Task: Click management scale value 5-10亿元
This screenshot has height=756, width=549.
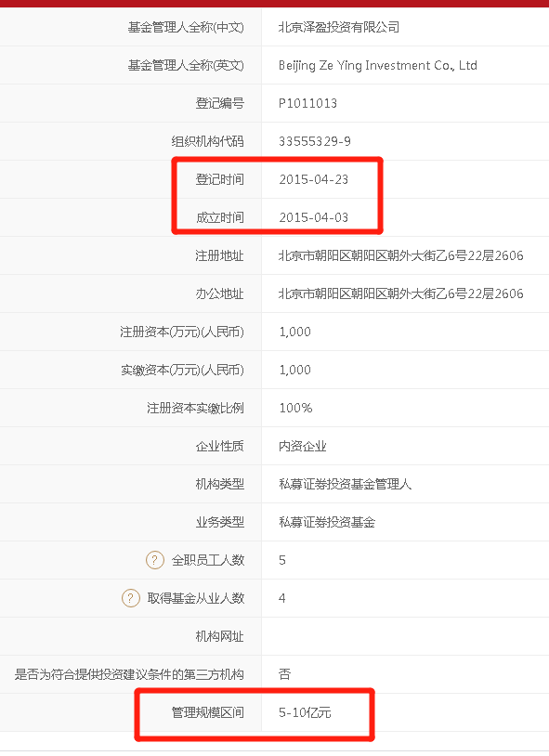Action: (x=305, y=712)
